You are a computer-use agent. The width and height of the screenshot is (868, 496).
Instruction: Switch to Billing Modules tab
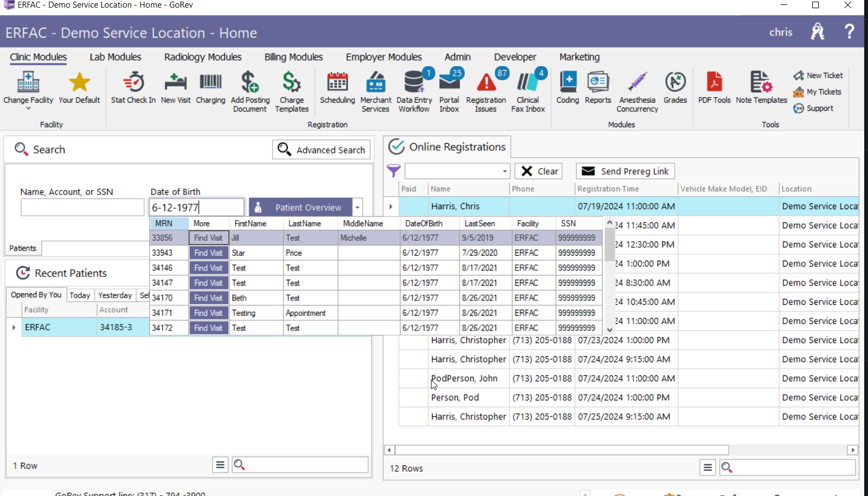293,57
